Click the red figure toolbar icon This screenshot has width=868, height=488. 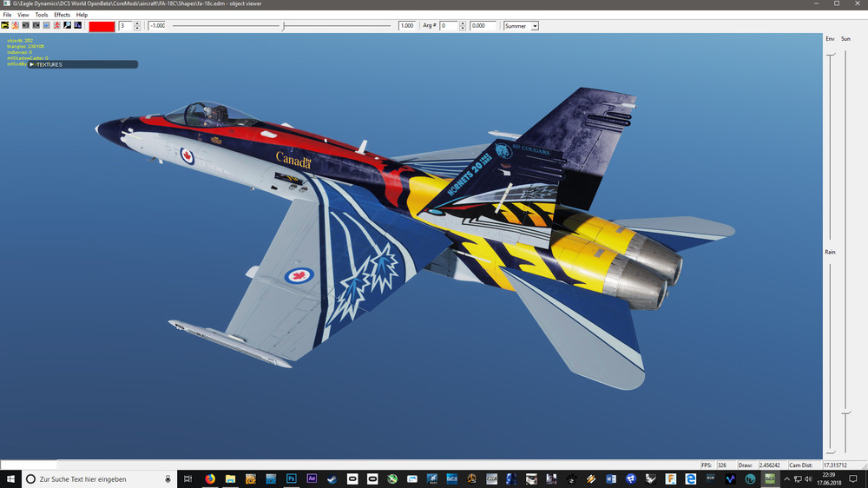tap(57, 25)
